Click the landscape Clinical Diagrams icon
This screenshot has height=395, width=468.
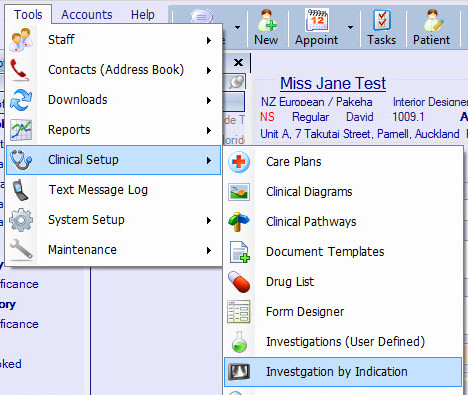pyautogui.click(x=239, y=192)
